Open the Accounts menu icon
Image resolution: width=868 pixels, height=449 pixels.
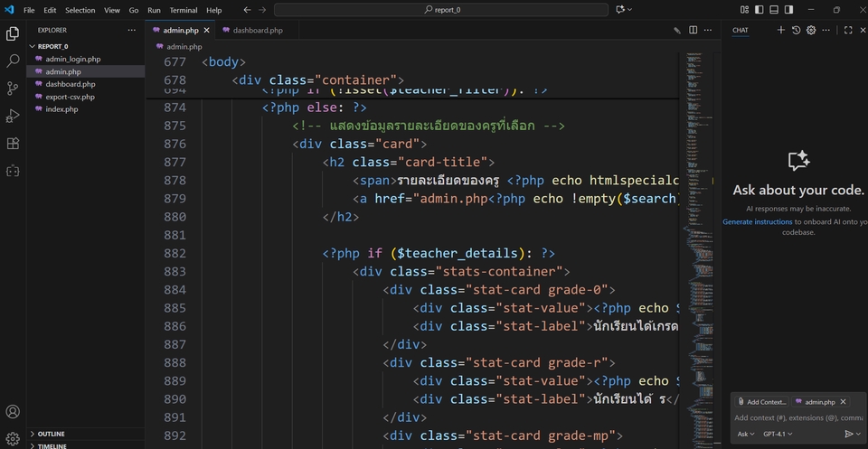point(13,412)
